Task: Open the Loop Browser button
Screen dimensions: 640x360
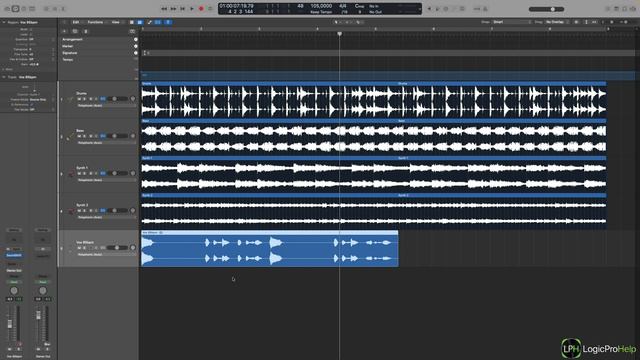Action: click(624, 9)
